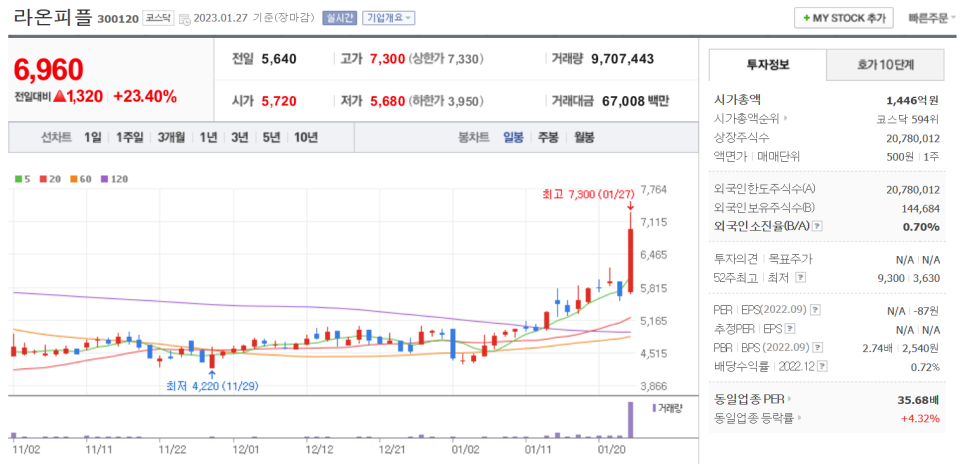The height and width of the screenshot is (464, 966).
Task: Click the 코스닥 594위 rank text
Action: pyautogui.click(x=907, y=119)
